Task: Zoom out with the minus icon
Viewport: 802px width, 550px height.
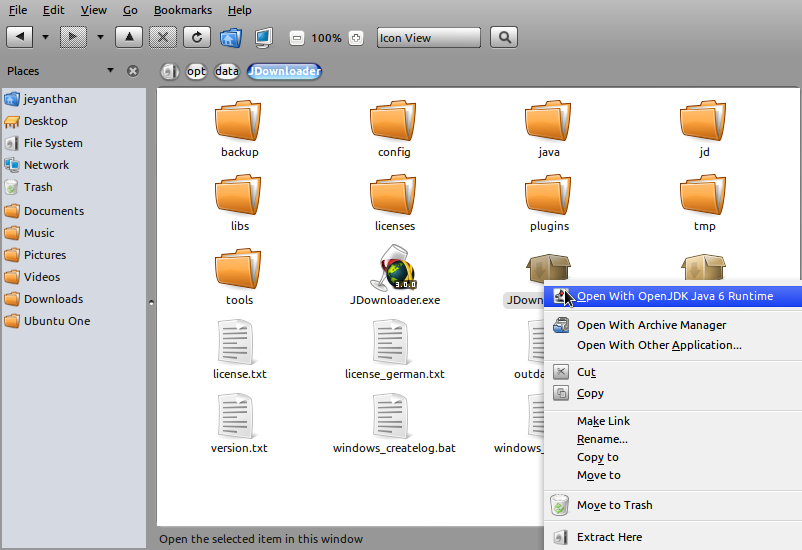Action: click(297, 38)
